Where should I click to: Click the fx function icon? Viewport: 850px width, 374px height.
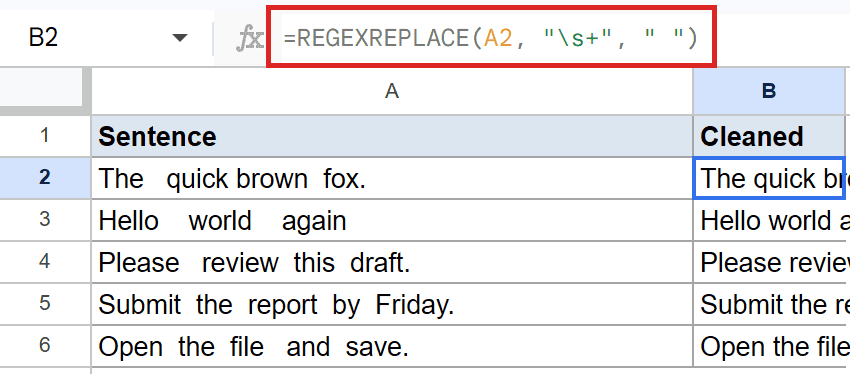pos(250,39)
